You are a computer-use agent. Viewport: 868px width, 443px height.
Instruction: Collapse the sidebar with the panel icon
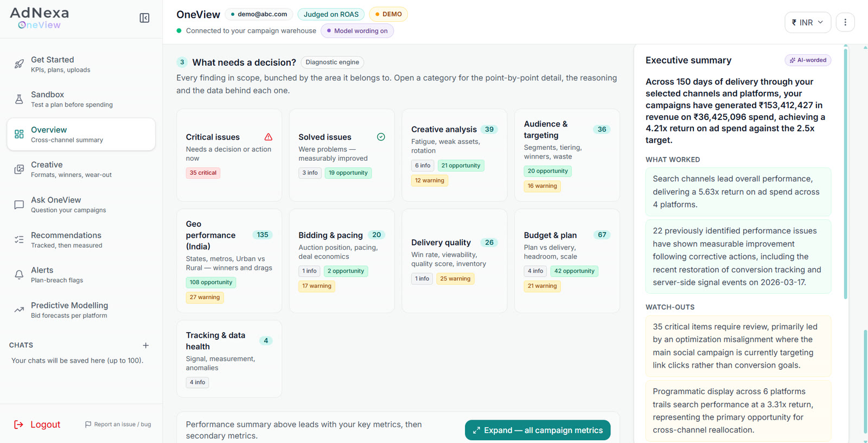144,18
